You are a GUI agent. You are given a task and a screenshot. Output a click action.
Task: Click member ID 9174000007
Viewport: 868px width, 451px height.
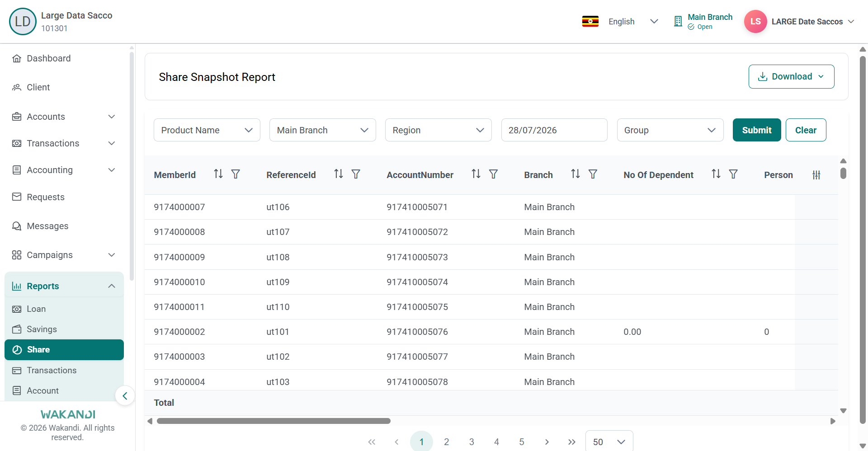point(179,207)
